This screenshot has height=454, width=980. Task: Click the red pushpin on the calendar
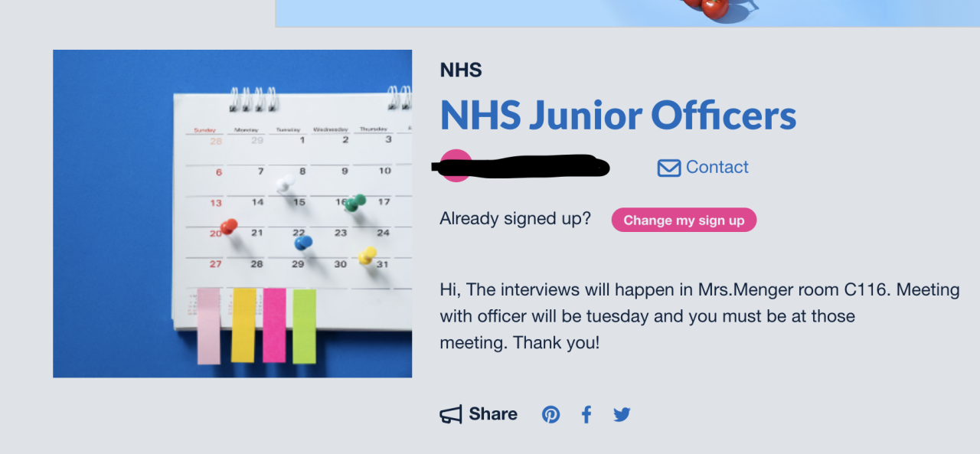pyautogui.click(x=228, y=227)
